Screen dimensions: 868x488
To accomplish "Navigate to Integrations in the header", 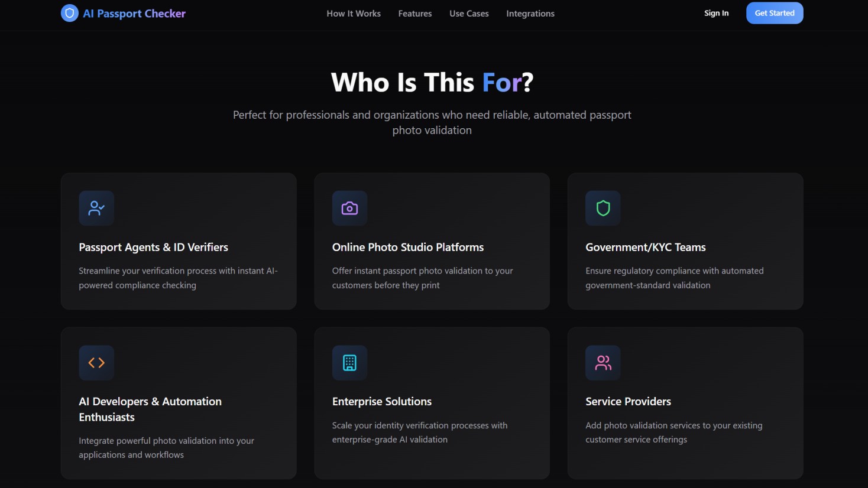I will pos(530,14).
